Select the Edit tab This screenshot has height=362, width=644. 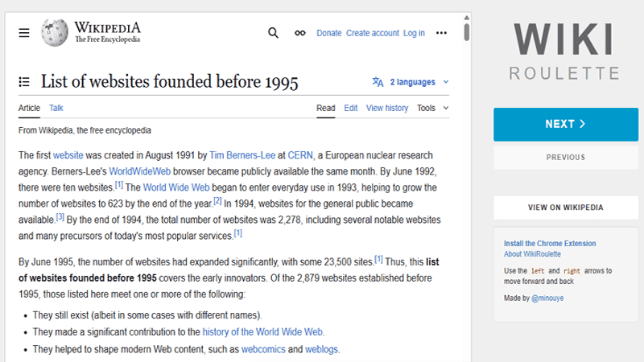[x=351, y=108]
